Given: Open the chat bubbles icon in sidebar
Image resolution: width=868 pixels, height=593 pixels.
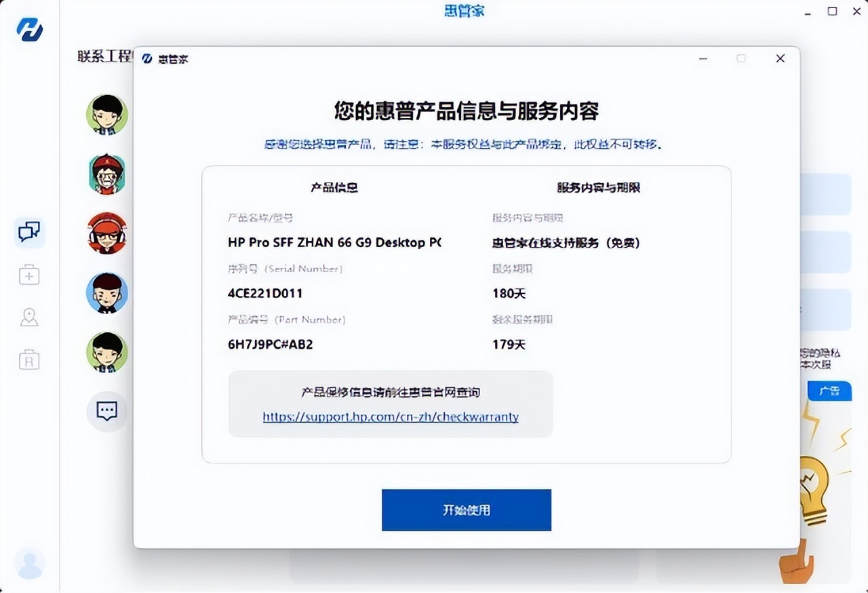Looking at the screenshot, I should [x=29, y=233].
